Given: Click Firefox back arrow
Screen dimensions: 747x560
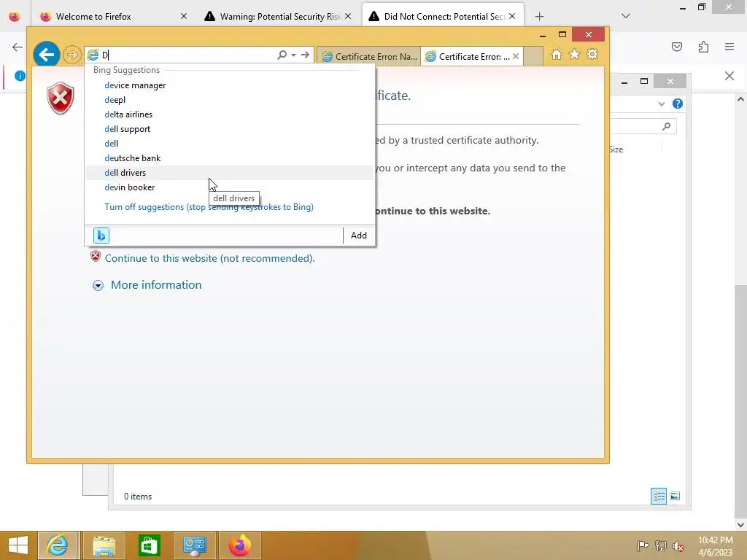Looking at the screenshot, I should [x=18, y=47].
